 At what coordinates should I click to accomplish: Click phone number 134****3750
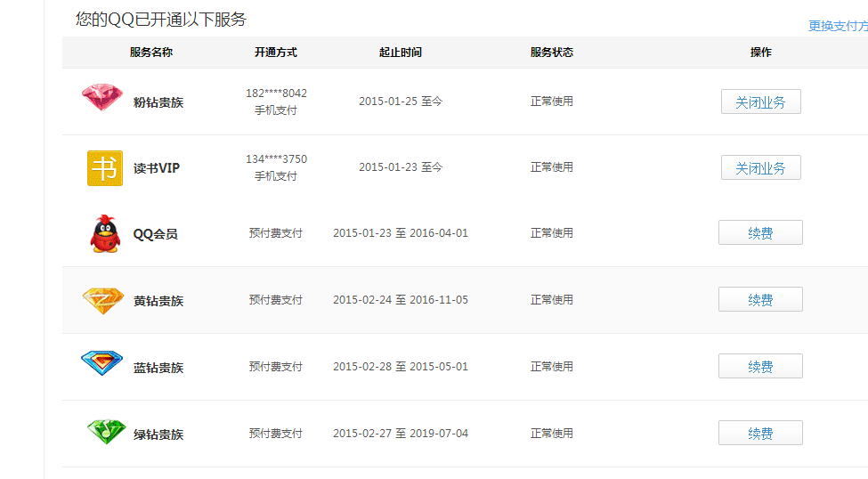pos(276,159)
